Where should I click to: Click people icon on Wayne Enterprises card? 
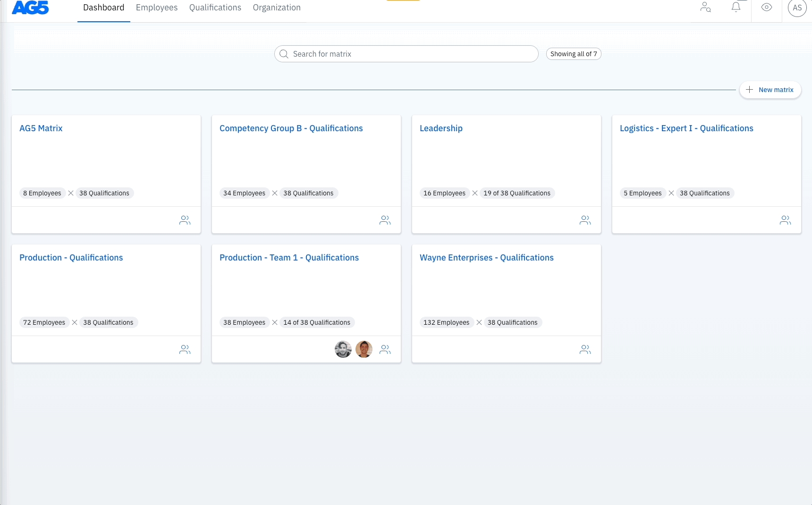(x=585, y=349)
